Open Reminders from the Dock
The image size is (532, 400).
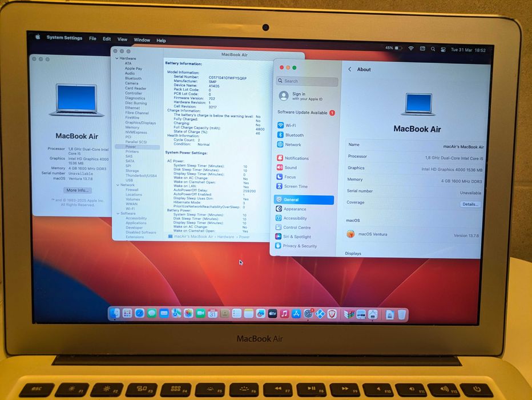click(x=237, y=314)
